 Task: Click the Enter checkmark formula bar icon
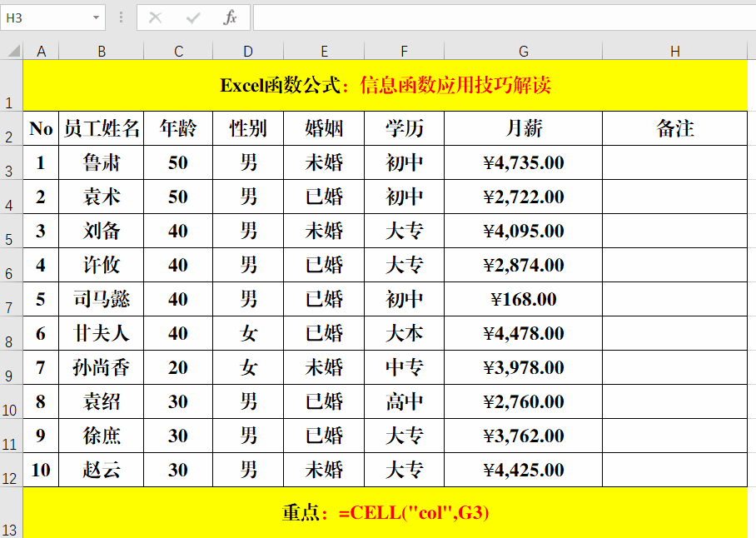click(x=193, y=17)
